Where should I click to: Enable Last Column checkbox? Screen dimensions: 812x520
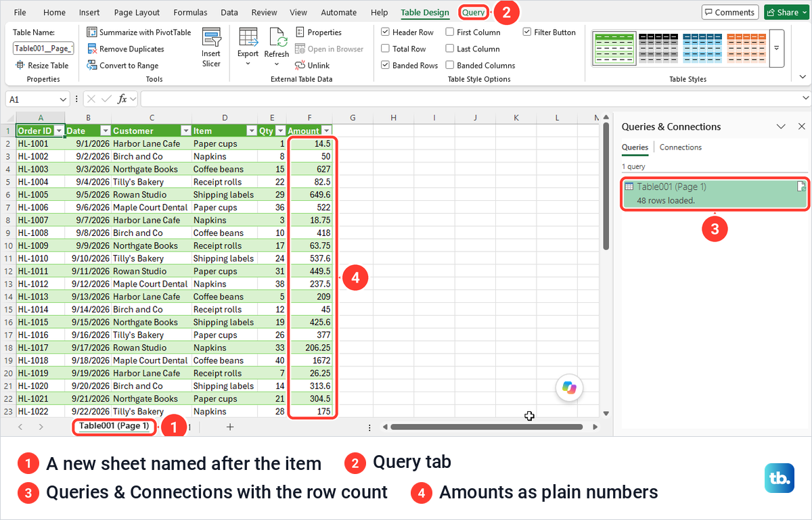point(450,49)
